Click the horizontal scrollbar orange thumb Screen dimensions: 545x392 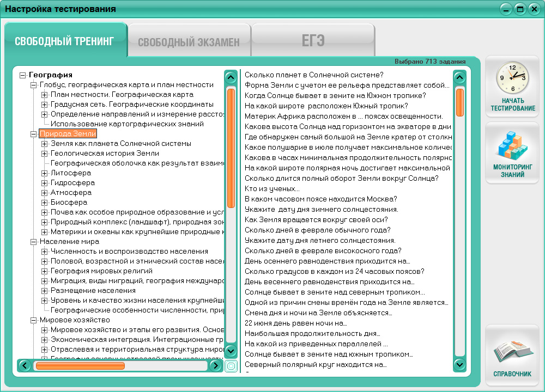80,366
